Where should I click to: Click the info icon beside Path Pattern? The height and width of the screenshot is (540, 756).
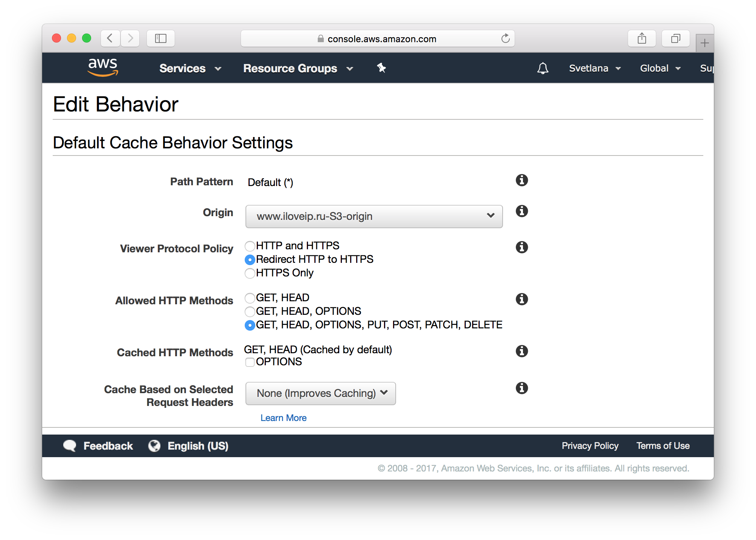521,180
